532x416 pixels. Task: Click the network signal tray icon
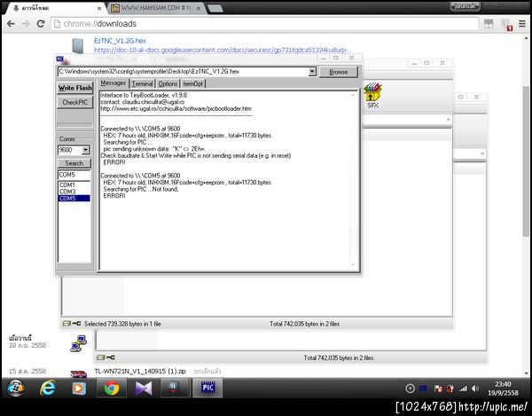(x=463, y=389)
